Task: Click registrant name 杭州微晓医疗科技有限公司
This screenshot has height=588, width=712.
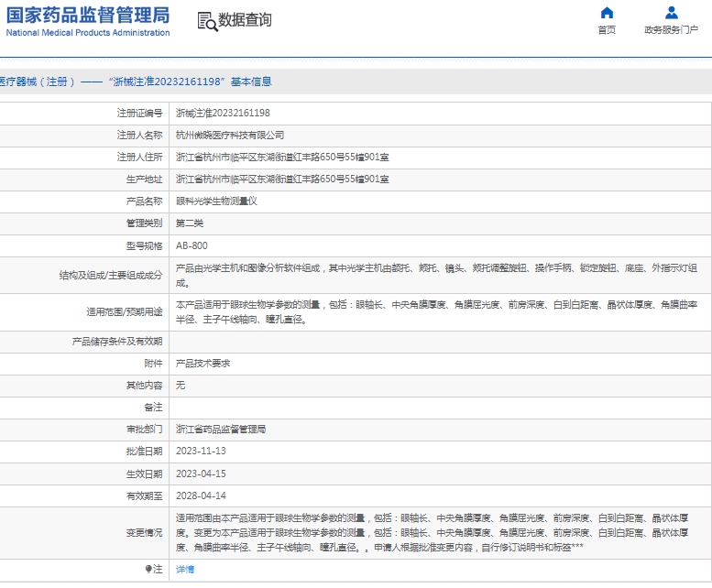Action: point(230,136)
